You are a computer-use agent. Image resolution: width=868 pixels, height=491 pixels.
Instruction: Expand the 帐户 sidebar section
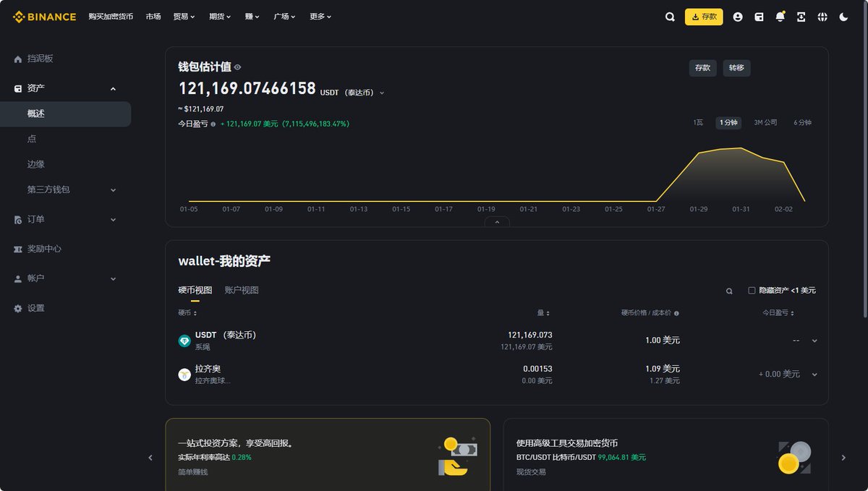click(113, 278)
